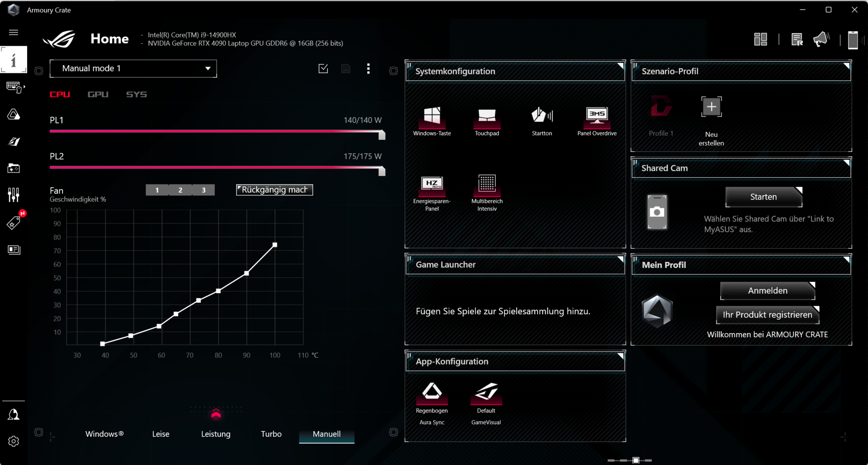Image resolution: width=868 pixels, height=465 pixels.
Task: Expand the App-Konfiguration panel corner arrow
Action: click(x=620, y=356)
